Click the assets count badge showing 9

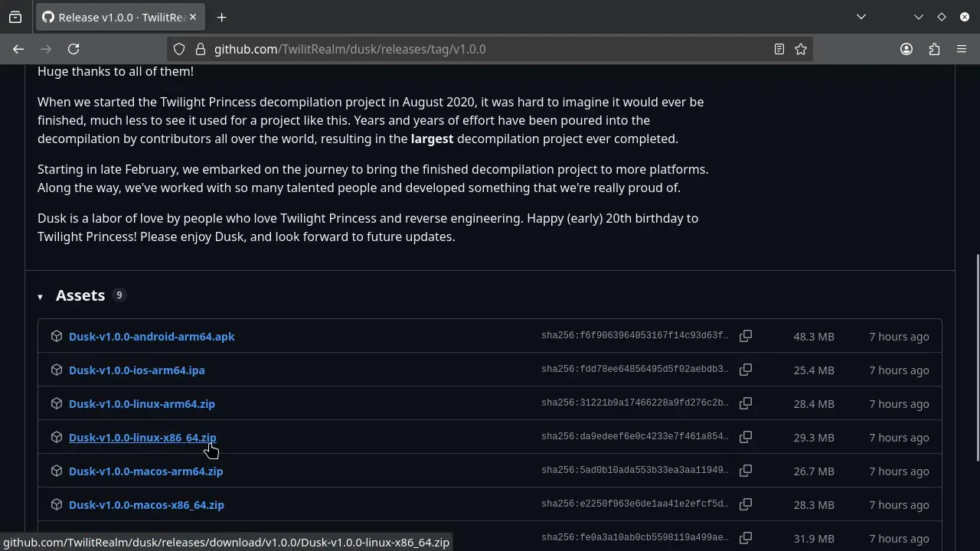[x=119, y=295]
